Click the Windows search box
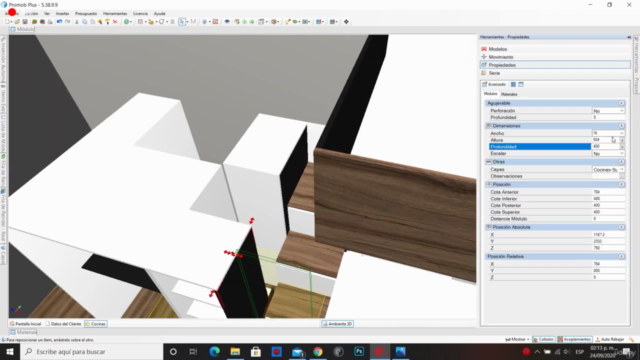Image resolution: width=640 pixels, height=360 pixels. pos(91,351)
